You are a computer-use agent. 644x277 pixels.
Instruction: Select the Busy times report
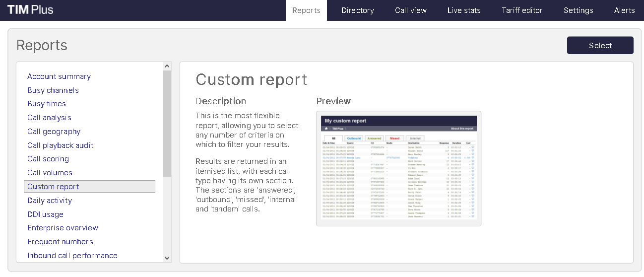47,104
